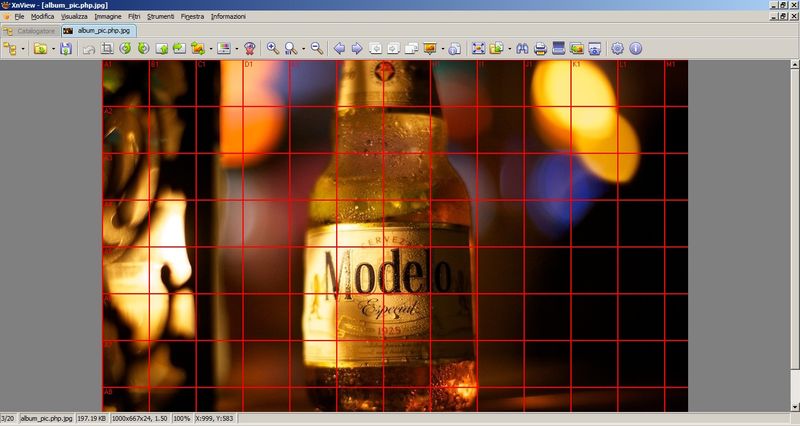Expand the zoom level dropdown arrow
Image resolution: width=800 pixels, height=426 pixels.
pos(304,49)
